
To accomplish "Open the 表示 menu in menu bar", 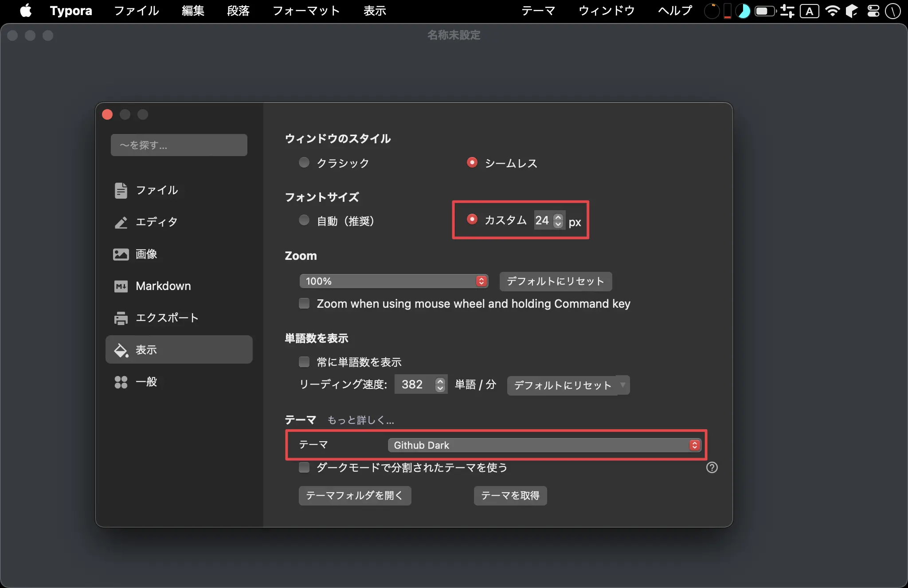I will (375, 11).
